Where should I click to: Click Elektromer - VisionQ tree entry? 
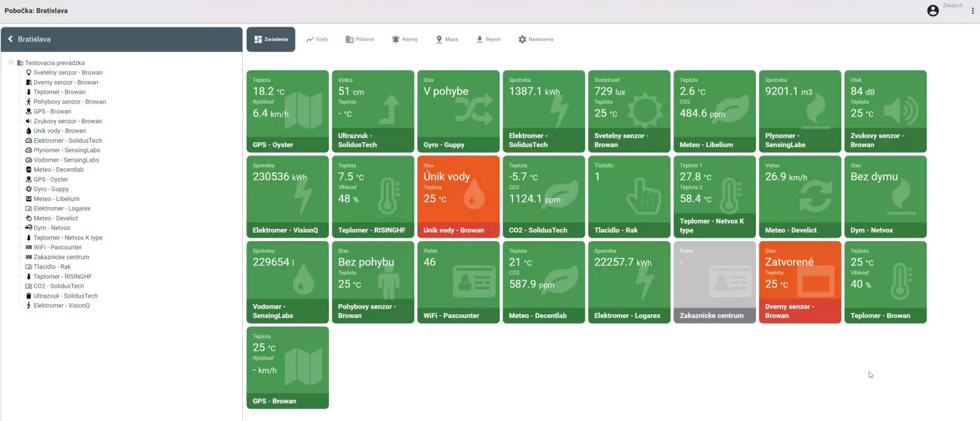pos(62,305)
